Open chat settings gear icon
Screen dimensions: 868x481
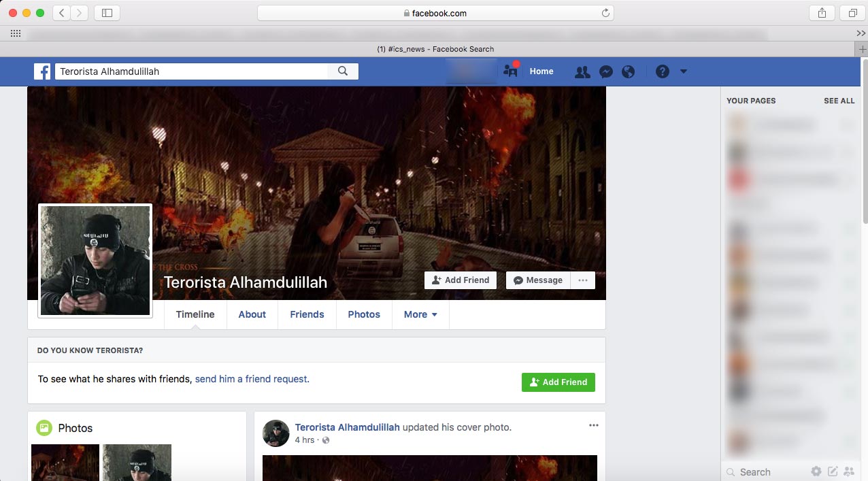[x=816, y=471]
